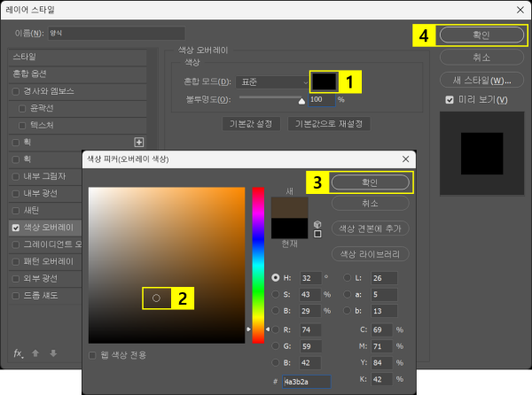Click the web-safe color cube icon
The width and height of the screenshot is (532, 395).
pyautogui.click(x=317, y=224)
